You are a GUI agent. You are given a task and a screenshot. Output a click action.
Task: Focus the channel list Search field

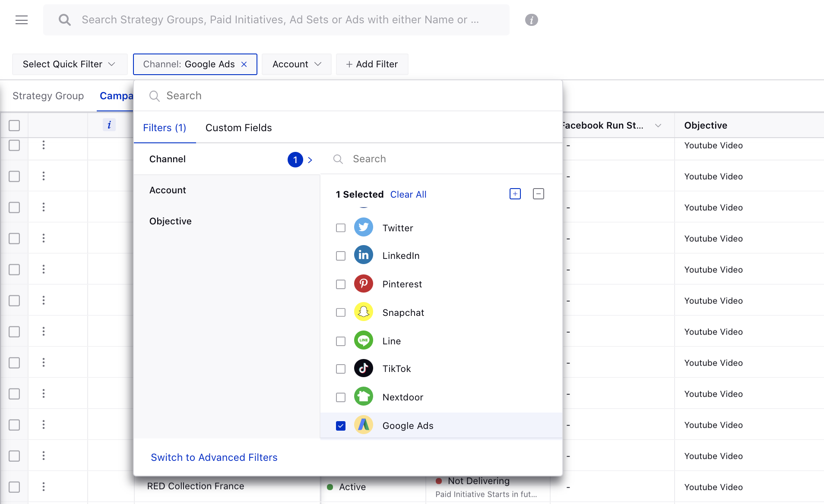click(x=441, y=159)
